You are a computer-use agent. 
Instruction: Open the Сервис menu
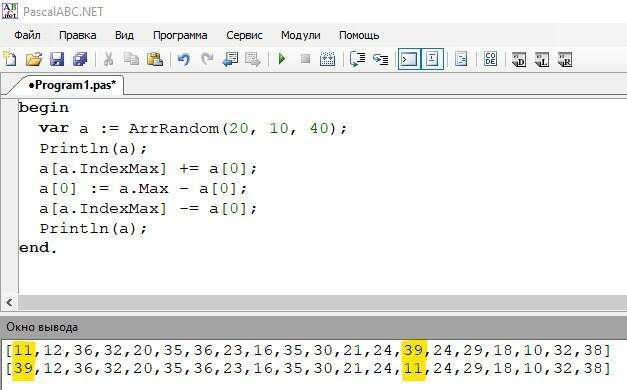[244, 35]
